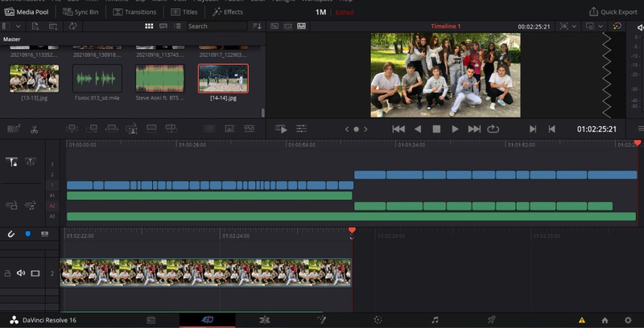Apply the Cut transition icon
The width and height of the screenshot is (644, 328).
(x=209, y=129)
